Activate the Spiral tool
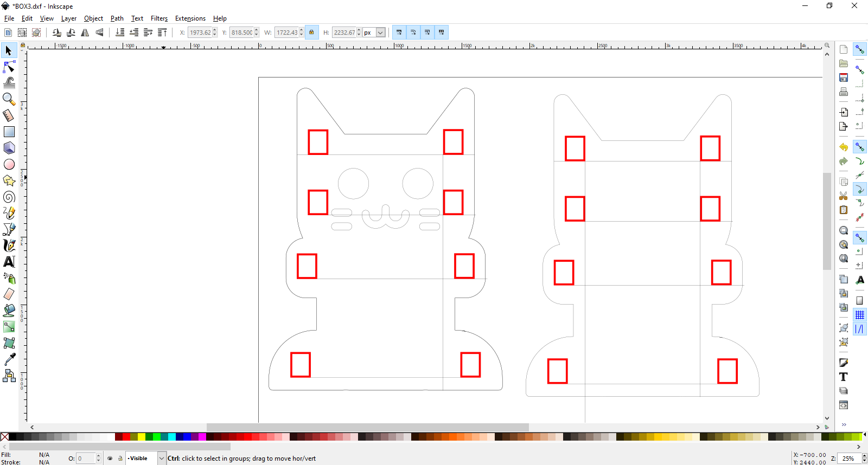 tap(9, 197)
